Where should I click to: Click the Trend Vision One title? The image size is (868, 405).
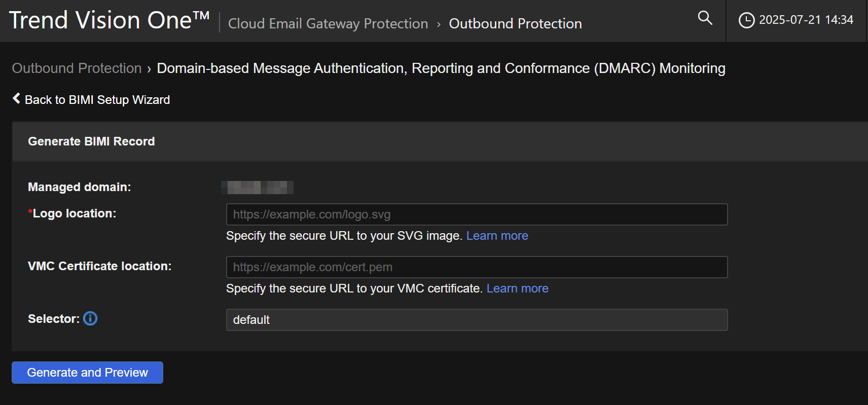[109, 21]
